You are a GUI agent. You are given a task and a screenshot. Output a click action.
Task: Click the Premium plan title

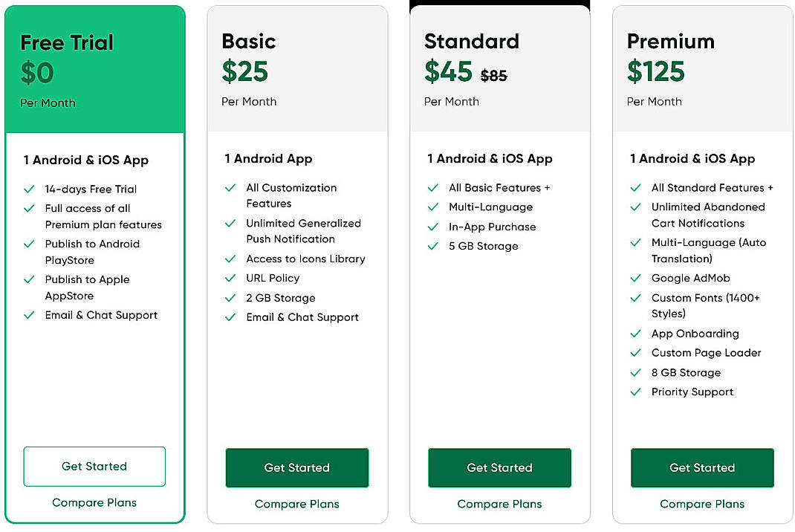(x=671, y=42)
